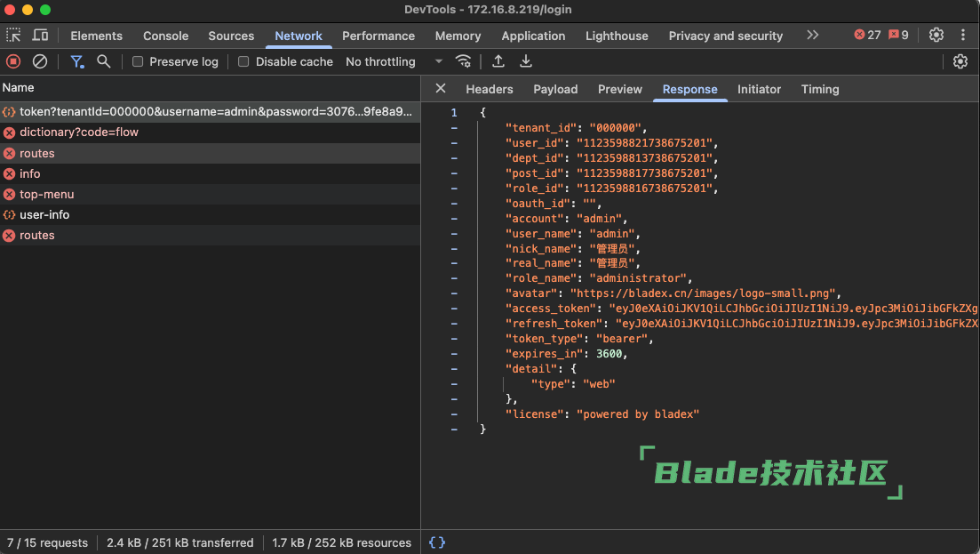This screenshot has width=980, height=554.
Task: Select the Response tab
Action: point(690,90)
